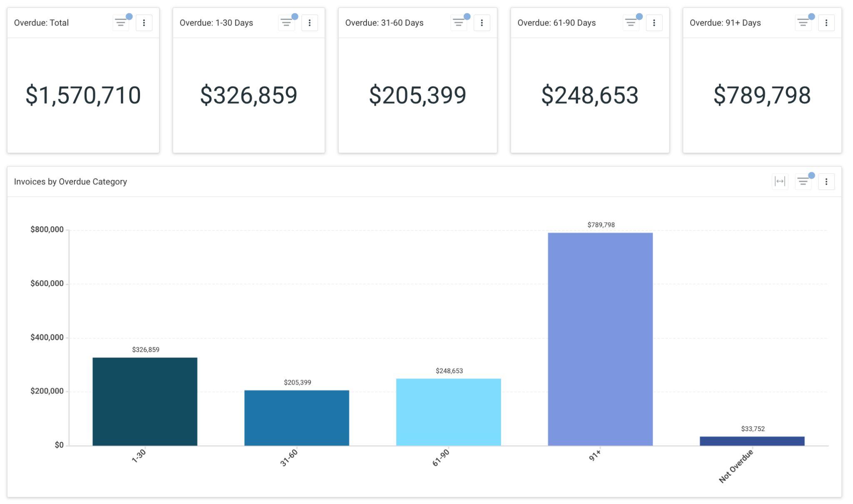Viewport: 853px width, 504px height.
Task: Toggle chart width fit icon on Invoices chart
Action: pos(780,181)
